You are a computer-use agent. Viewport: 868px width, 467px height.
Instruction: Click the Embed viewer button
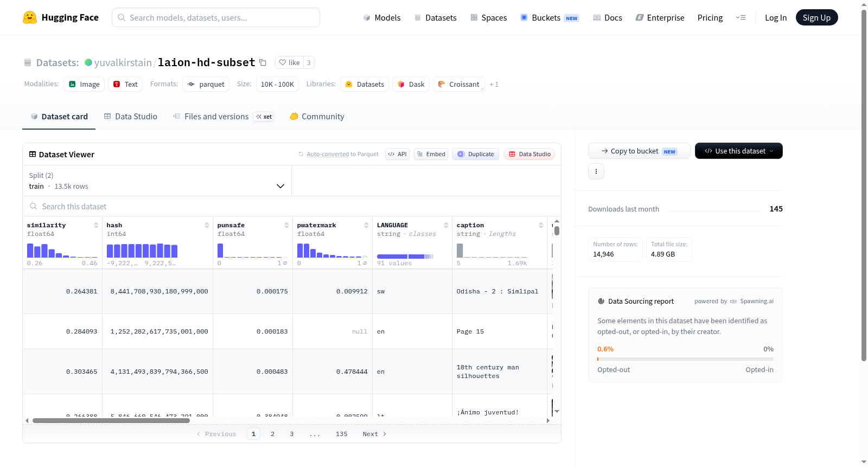pos(431,154)
